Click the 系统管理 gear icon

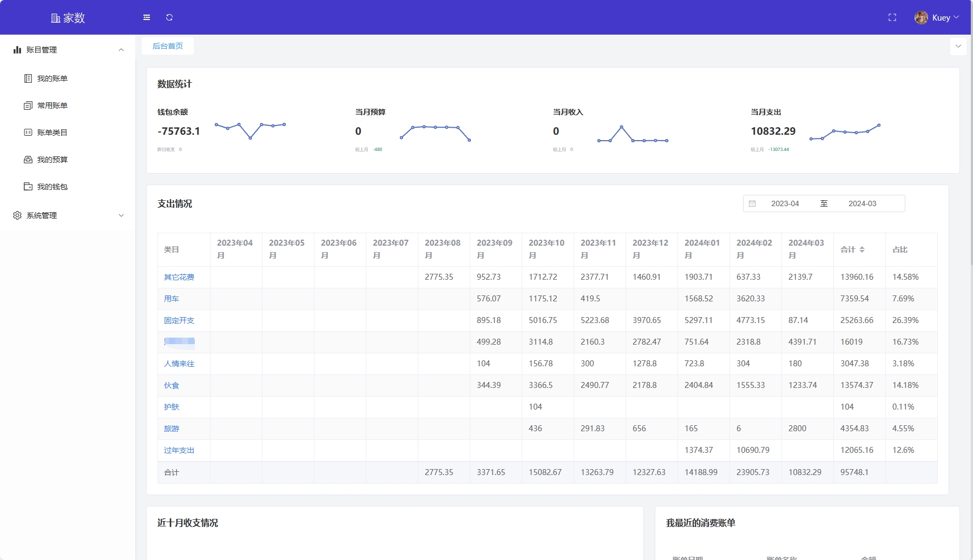(x=17, y=215)
